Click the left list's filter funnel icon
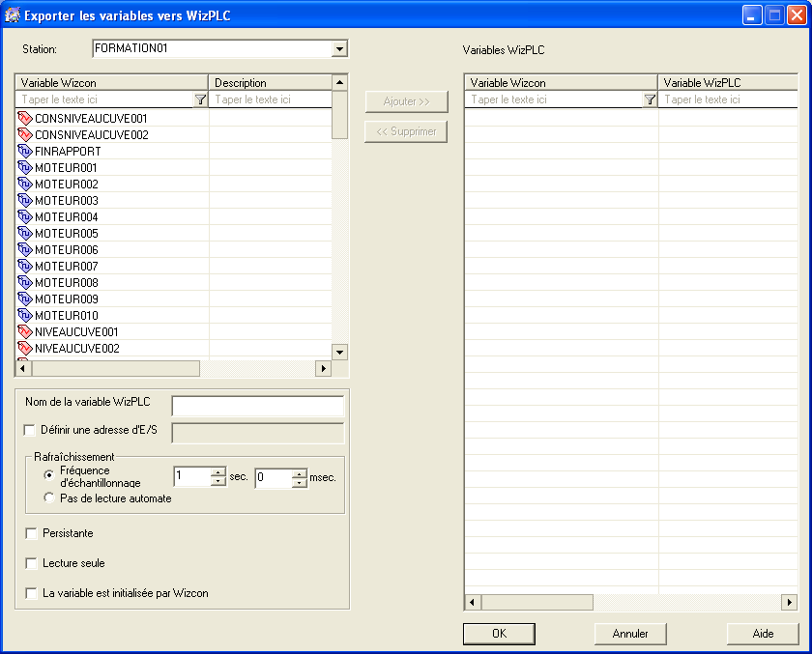Viewport: 812px width, 654px height. click(x=200, y=100)
